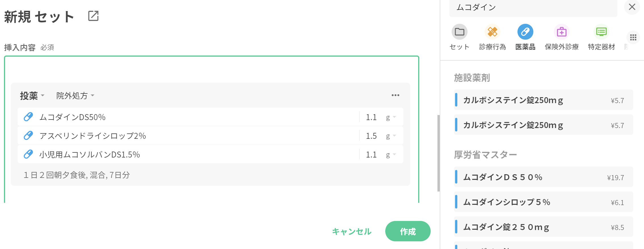Click the usage line 1日2回朝夕食後
644x249 pixels.
tap(77, 175)
